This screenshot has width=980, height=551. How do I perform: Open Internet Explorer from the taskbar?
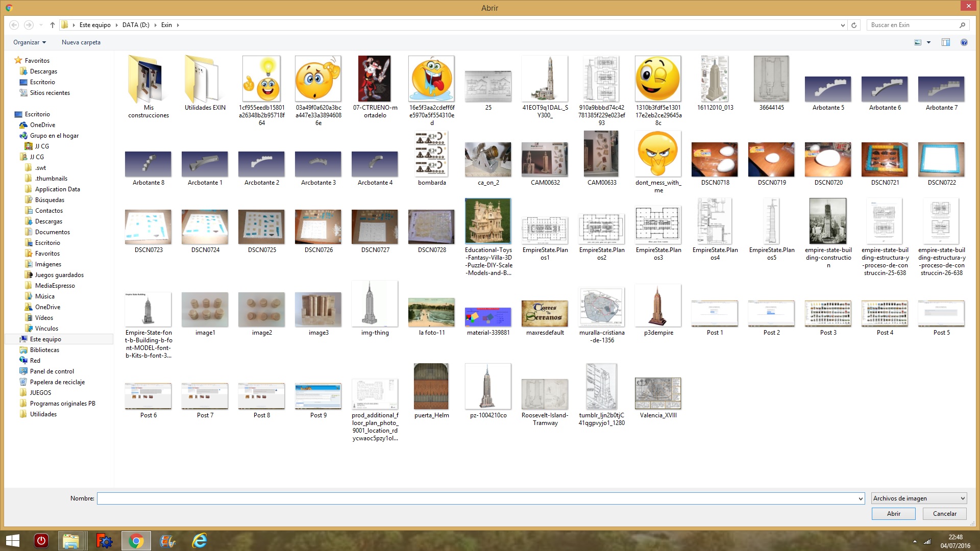click(199, 541)
